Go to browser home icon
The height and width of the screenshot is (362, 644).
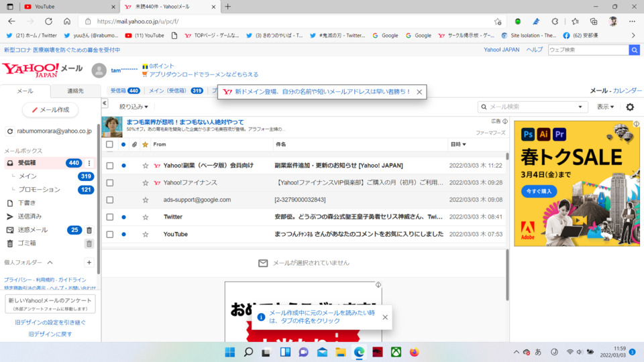(x=67, y=21)
